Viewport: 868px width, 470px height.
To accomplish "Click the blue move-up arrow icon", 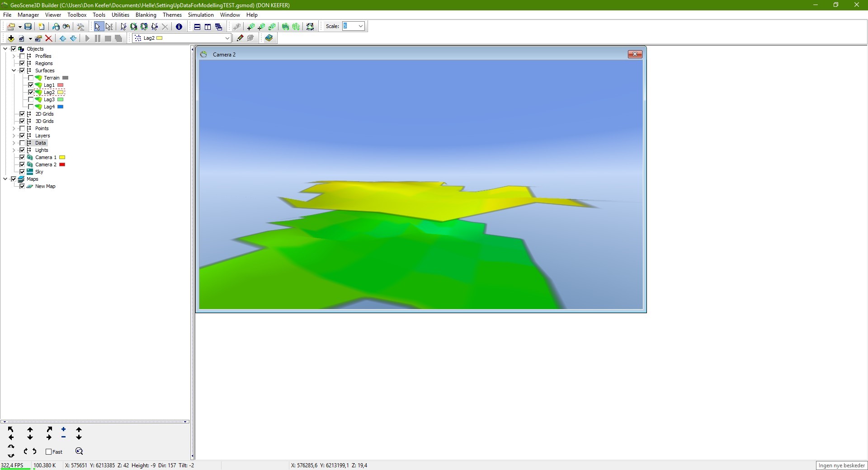I will pyautogui.click(x=63, y=38).
